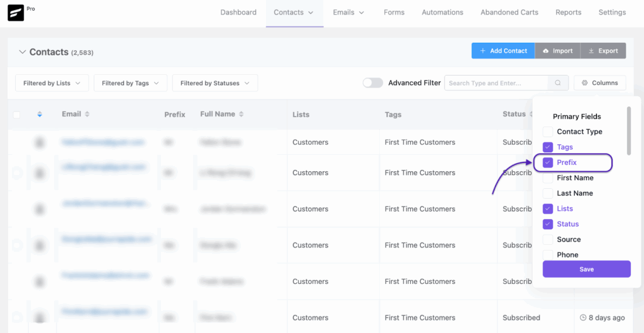The width and height of the screenshot is (644, 333).
Task: Save the column selection
Action: (586, 269)
